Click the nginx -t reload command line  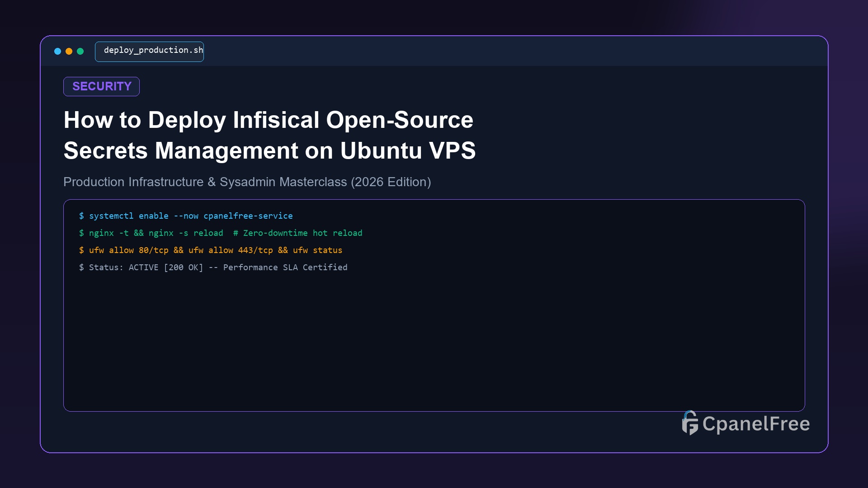click(x=221, y=233)
